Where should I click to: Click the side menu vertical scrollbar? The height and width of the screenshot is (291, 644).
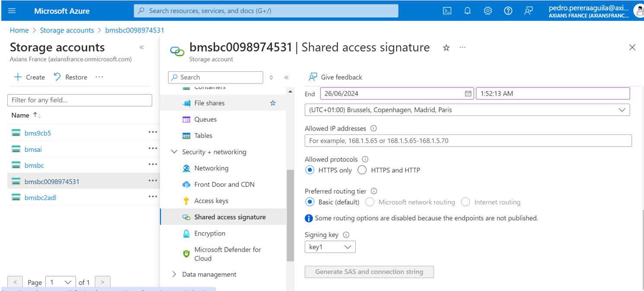(x=290, y=215)
